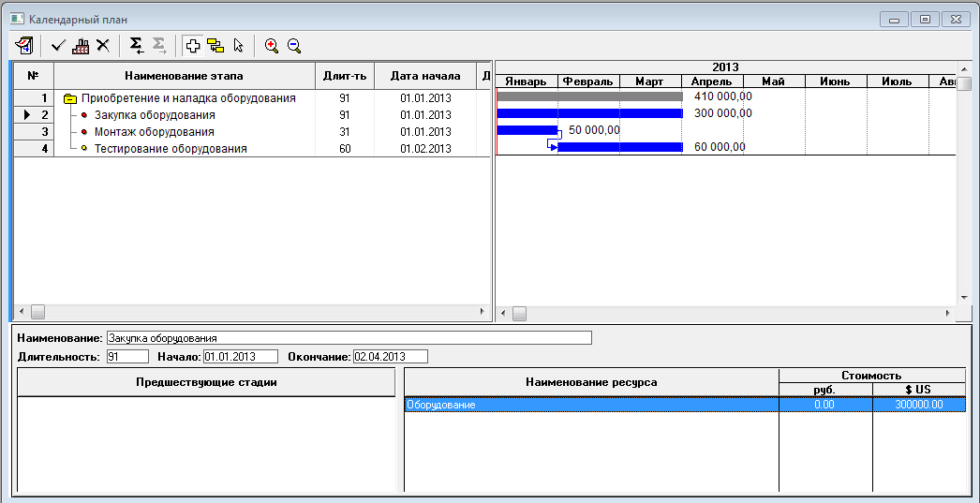Click the sigma with left arrow icon
The height and width of the screenshot is (503, 980).
click(x=136, y=46)
